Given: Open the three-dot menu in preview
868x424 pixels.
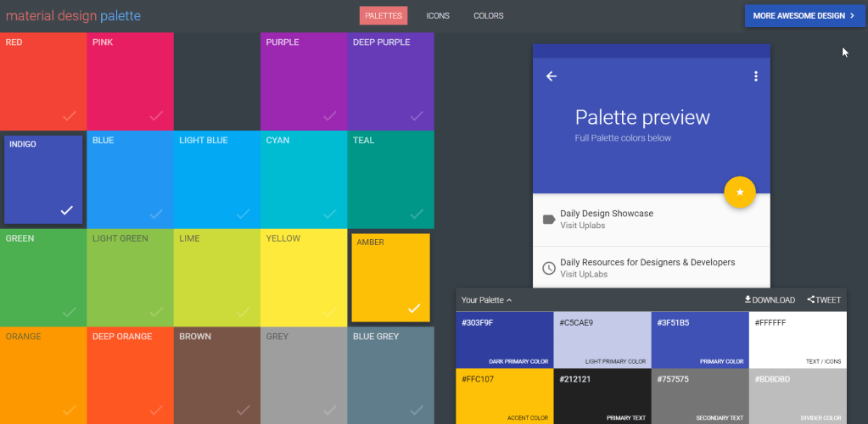Looking at the screenshot, I should tap(756, 76).
